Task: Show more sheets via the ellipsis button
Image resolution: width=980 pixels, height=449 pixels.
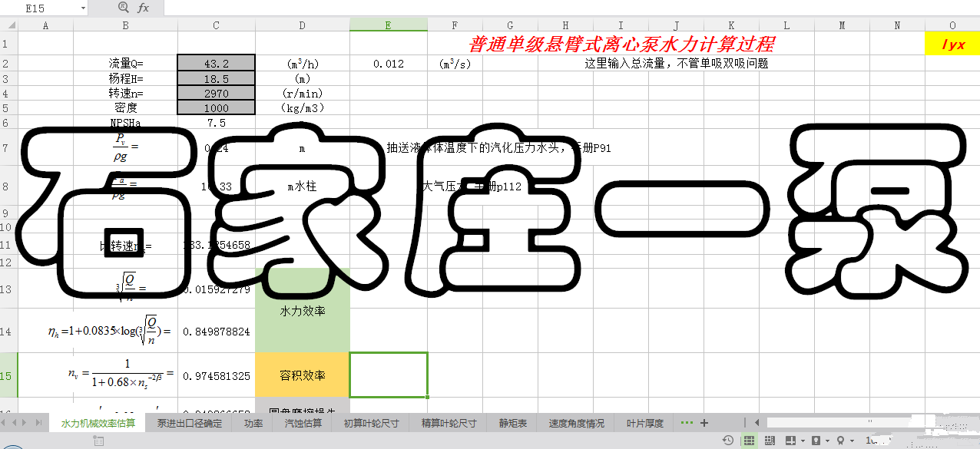Action: 687,423
